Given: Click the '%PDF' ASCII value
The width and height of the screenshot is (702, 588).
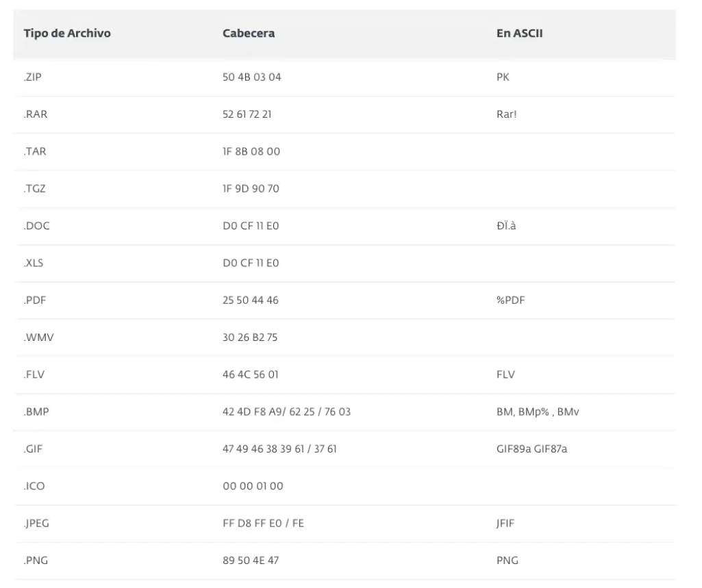Looking at the screenshot, I should (510, 300).
